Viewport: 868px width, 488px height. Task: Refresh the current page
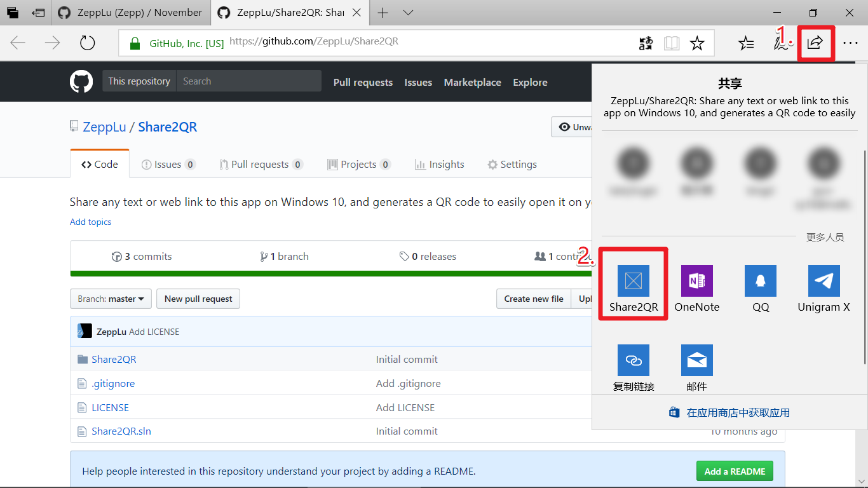[x=87, y=43]
